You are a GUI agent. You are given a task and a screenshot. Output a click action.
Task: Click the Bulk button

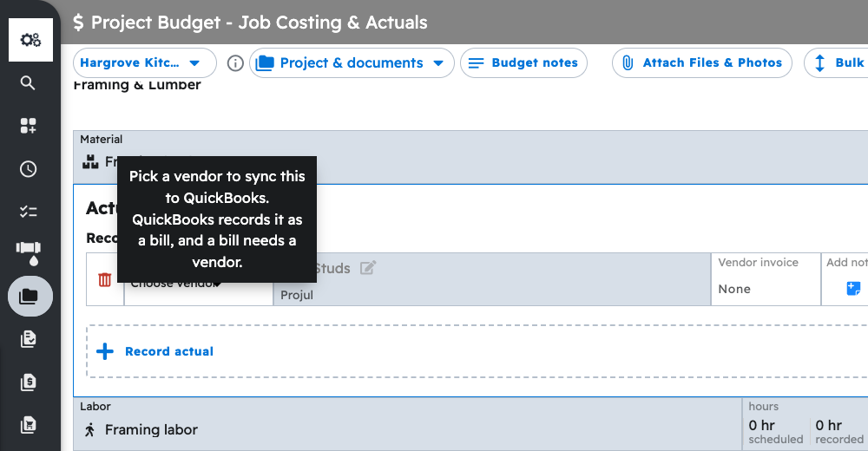pyautogui.click(x=837, y=63)
